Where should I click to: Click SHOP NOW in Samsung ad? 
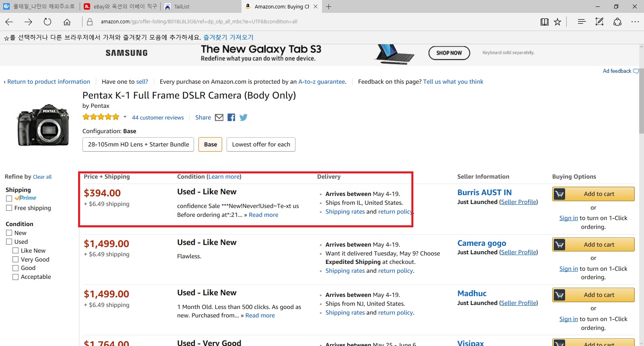point(449,53)
